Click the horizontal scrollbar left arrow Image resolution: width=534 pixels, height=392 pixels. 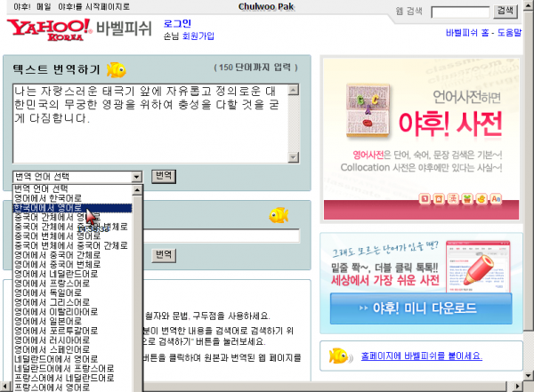click(x=4, y=387)
